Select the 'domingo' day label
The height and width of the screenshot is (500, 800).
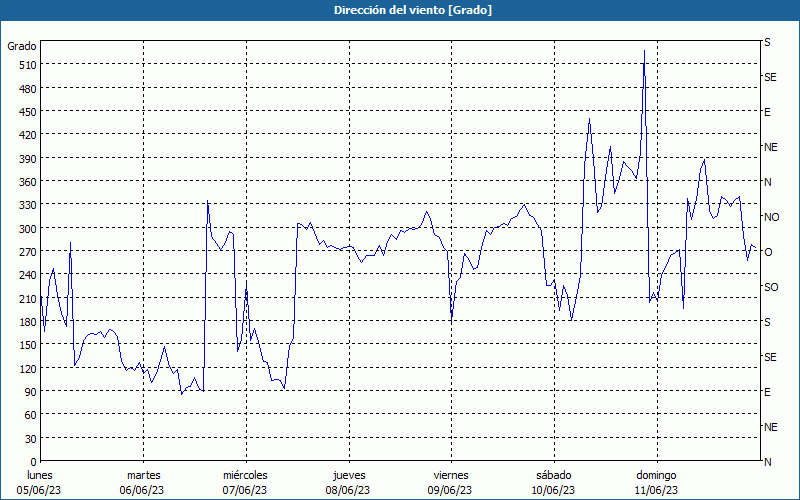point(656,475)
